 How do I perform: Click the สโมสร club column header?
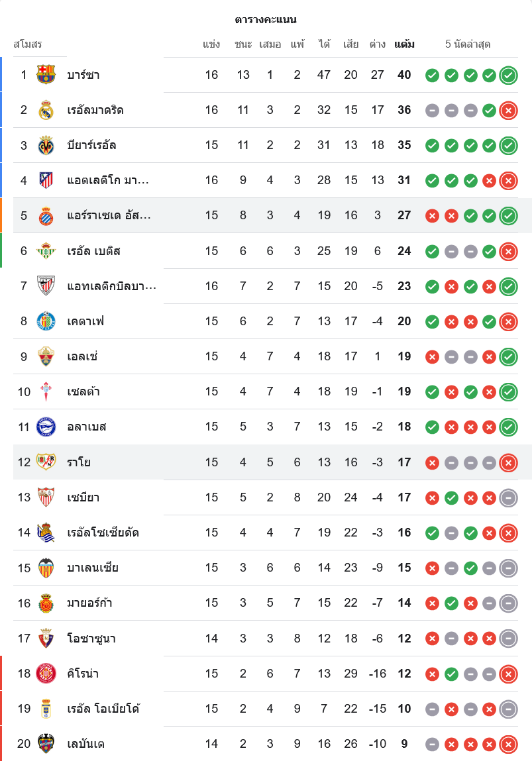28,44
